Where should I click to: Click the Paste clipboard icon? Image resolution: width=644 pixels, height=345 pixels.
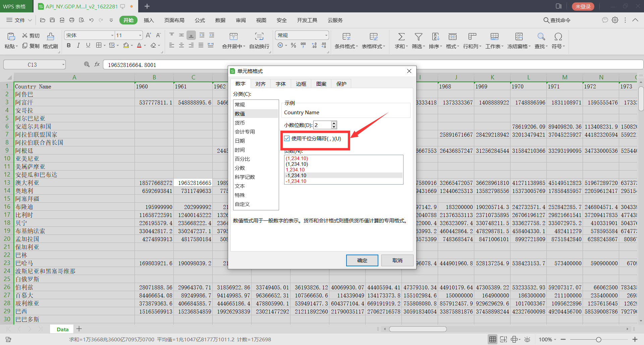pyautogui.click(x=11, y=37)
